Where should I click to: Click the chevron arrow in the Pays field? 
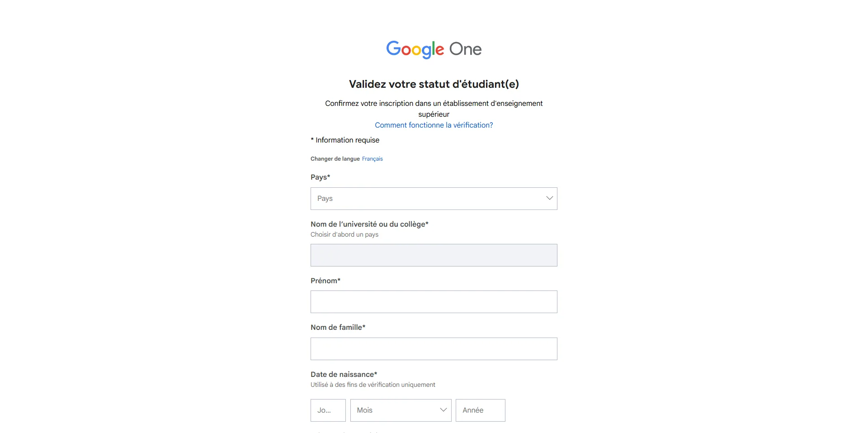point(549,199)
